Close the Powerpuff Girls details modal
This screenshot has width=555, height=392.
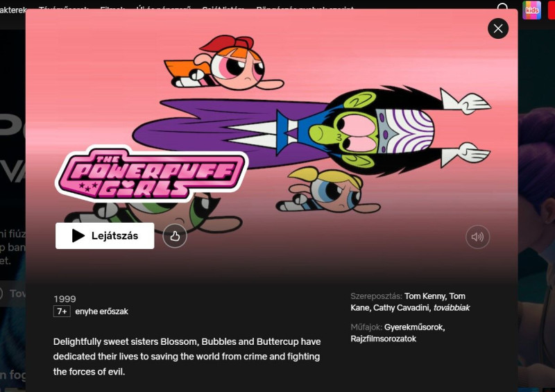(x=498, y=28)
